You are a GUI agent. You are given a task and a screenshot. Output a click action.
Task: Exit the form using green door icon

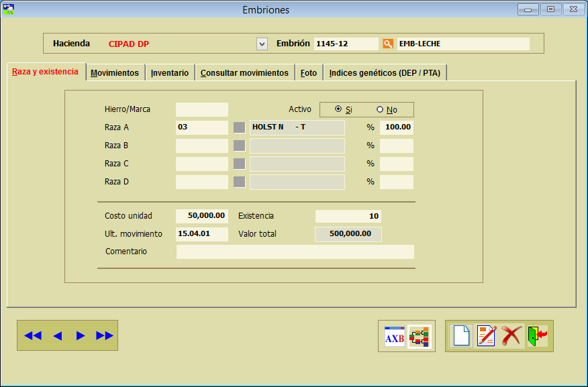coord(537,335)
